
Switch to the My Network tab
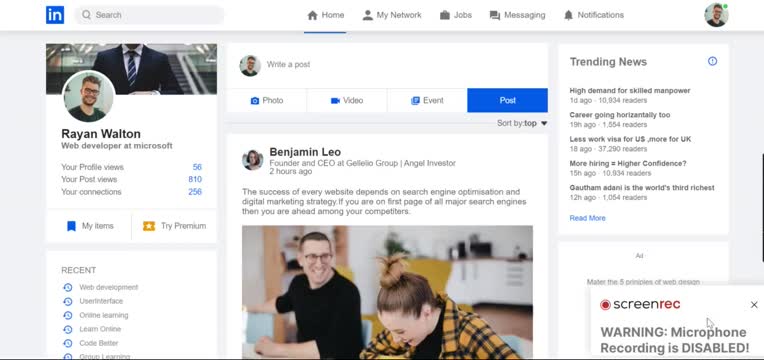pos(392,15)
